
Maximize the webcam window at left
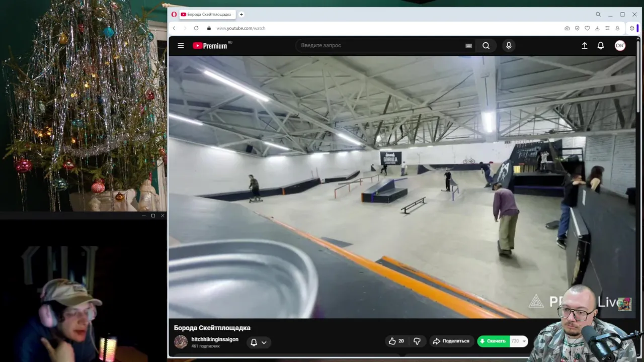pos(153,216)
